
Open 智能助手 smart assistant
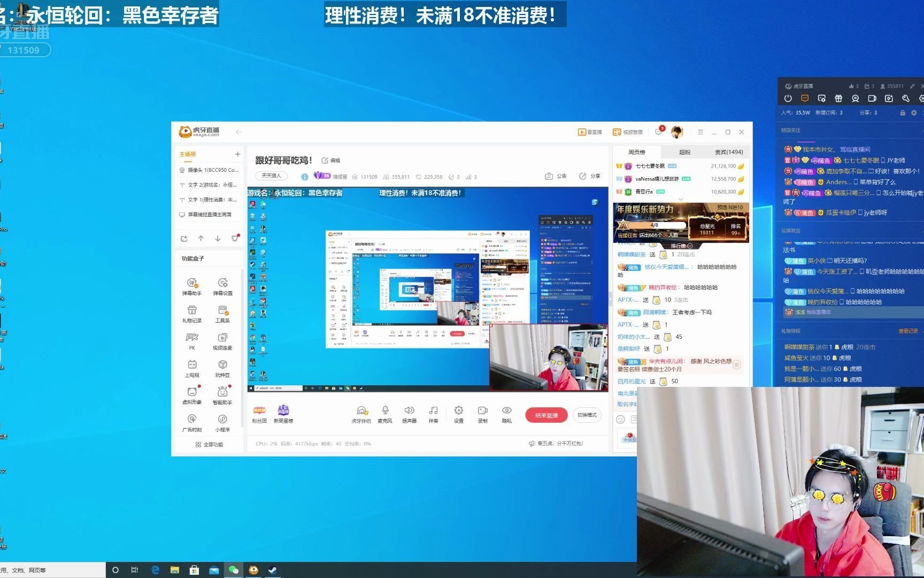[x=222, y=396]
